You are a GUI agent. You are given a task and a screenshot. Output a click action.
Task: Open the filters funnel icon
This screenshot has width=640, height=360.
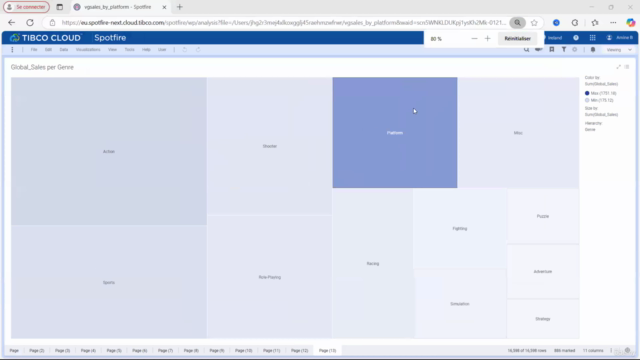(564, 49)
